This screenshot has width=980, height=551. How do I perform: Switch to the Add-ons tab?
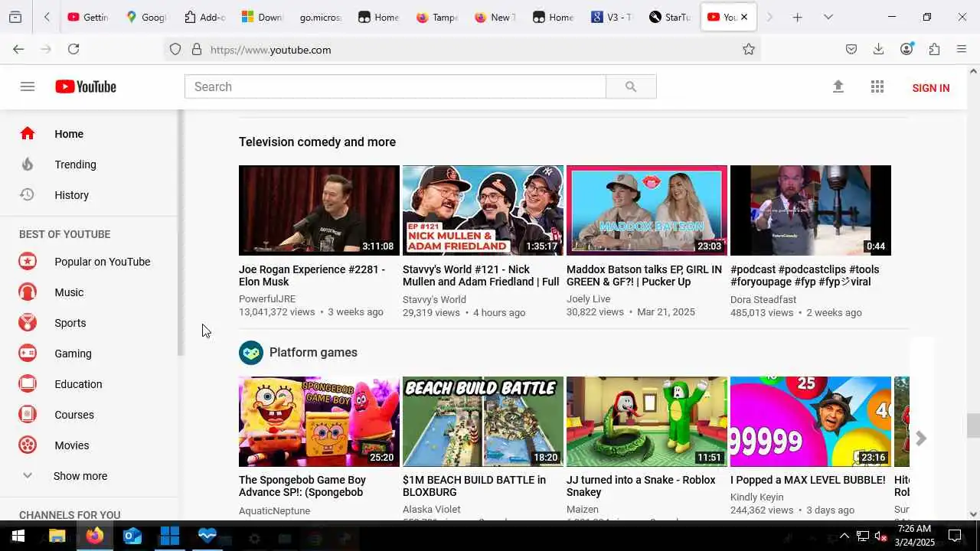tap(205, 17)
